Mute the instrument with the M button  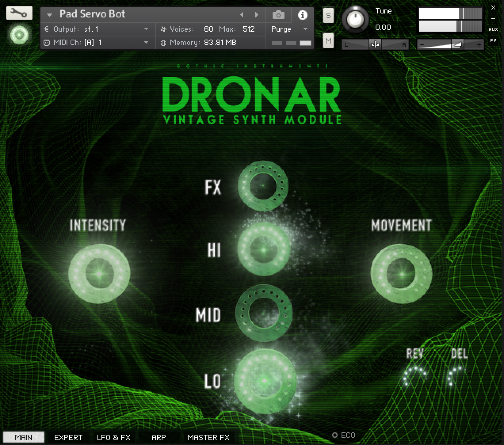pos(328,41)
